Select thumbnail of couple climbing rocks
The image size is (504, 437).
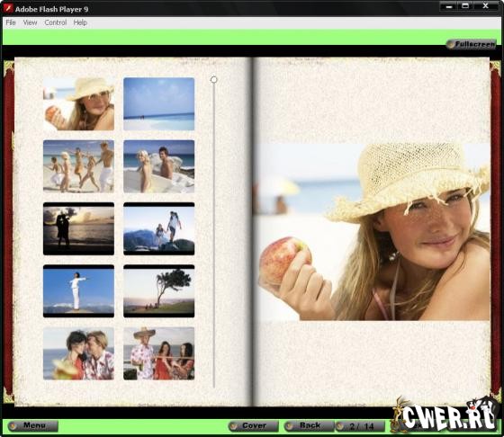click(x=158, y=228)
